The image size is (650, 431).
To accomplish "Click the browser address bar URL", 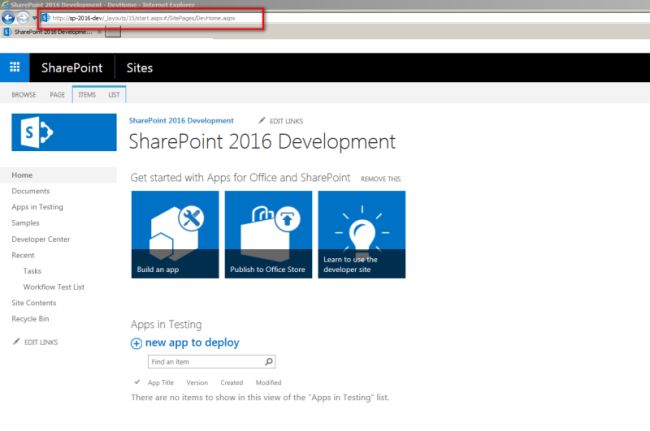I will coord(143,18).
